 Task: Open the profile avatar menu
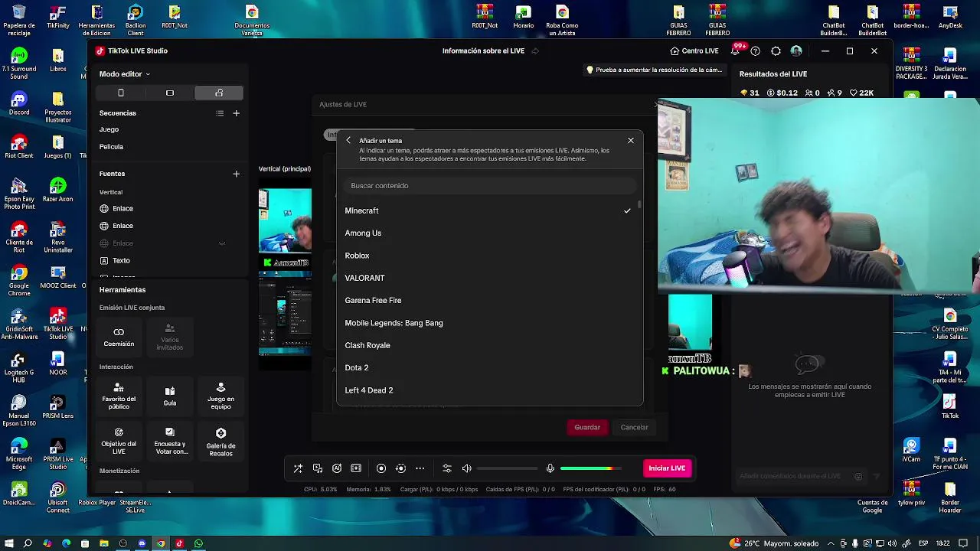(796, 51)
